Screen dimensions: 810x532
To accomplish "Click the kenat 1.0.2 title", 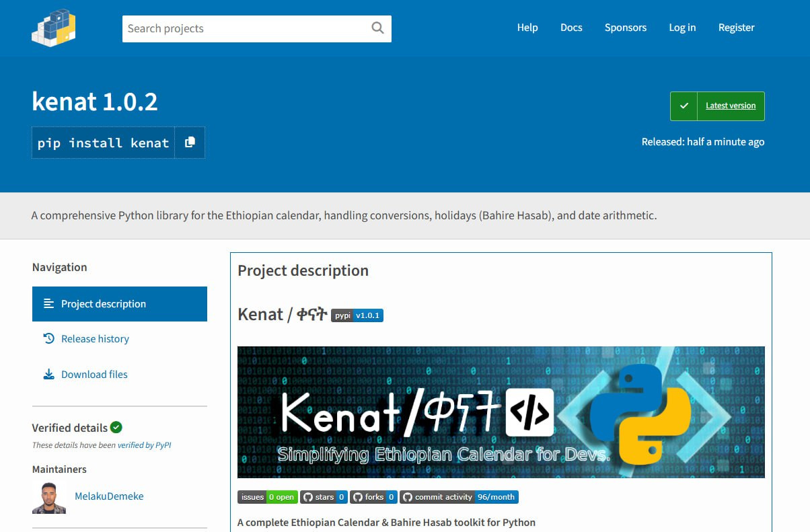I will 95,102.
